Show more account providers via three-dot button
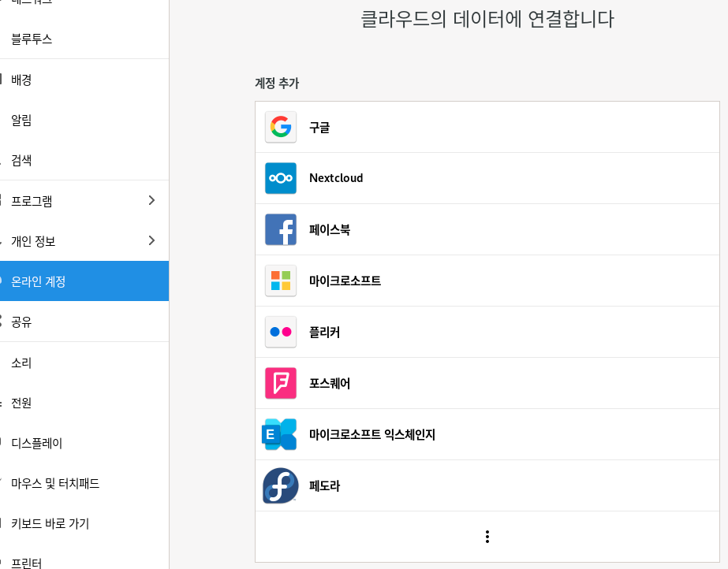This screenshot has height=569, width=728. click(x=487, y=537)
